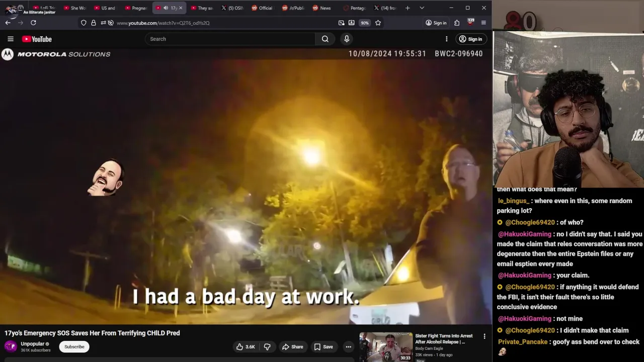Go back in browser history
The width and height of the screenshot is (644, 362).
(8, 23)
